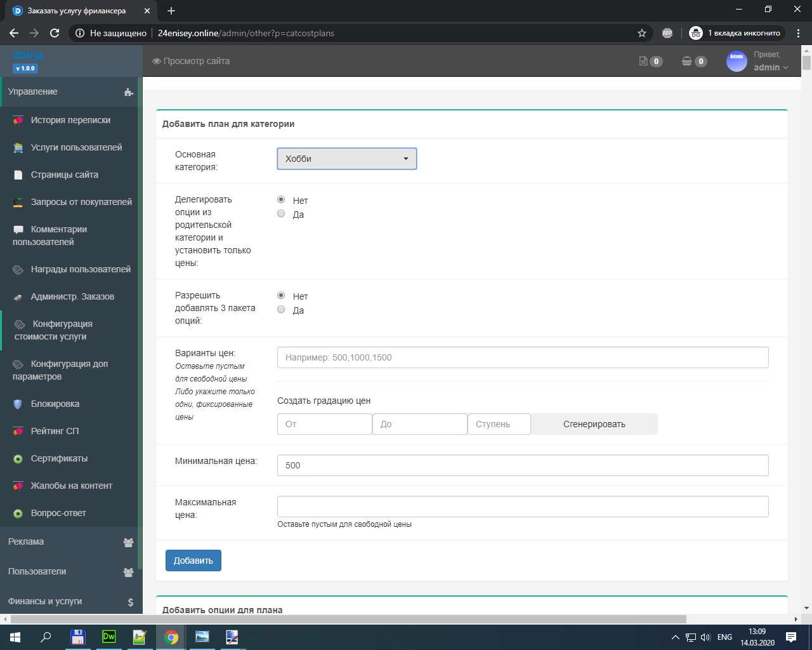The height and width of the screenshot is (650, 812).
Task: Click the Конфигурация стоимости услуги tag icon
Action: click(x=20, y=324)
